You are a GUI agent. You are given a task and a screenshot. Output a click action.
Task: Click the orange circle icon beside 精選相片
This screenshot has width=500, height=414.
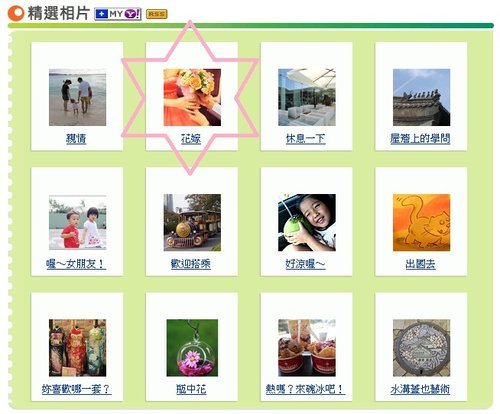(x=15, y=13)
